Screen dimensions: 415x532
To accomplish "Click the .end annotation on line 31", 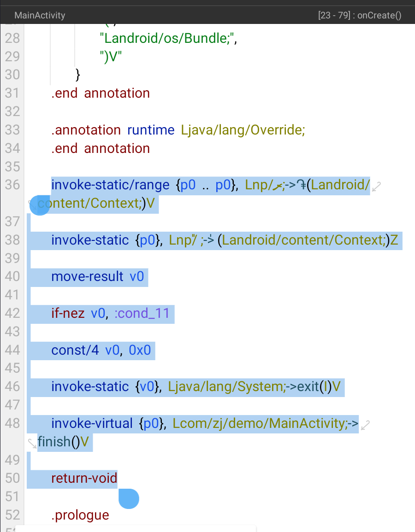I will [x=101, y=93].
